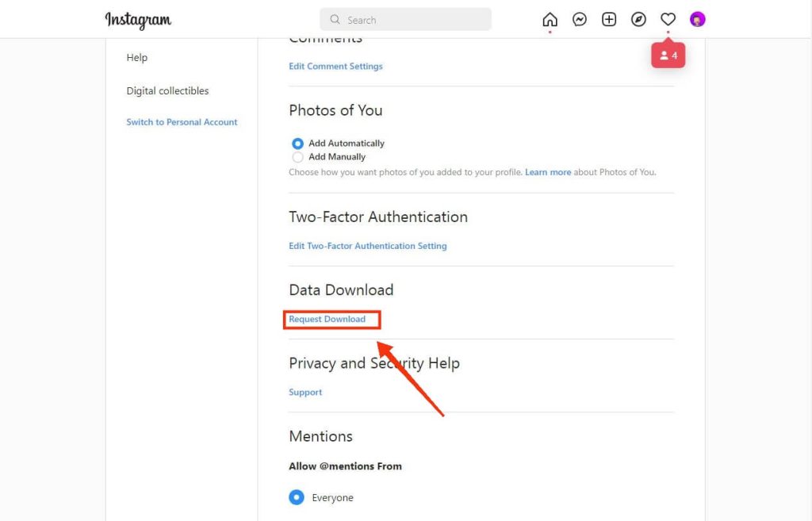Create a new post with plus icon

pyautogui.click(x=609, y=20)
